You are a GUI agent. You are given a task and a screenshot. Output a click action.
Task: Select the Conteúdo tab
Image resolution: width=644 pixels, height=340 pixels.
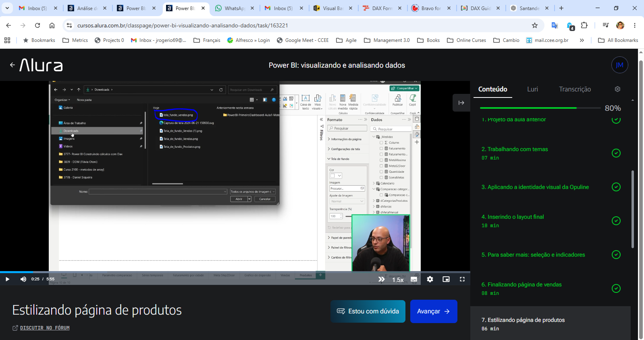point(492,89)
